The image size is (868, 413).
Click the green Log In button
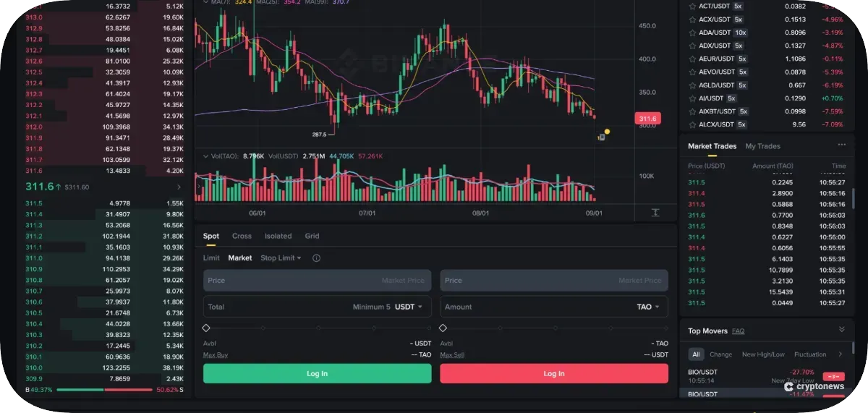(x=317, y=373)
